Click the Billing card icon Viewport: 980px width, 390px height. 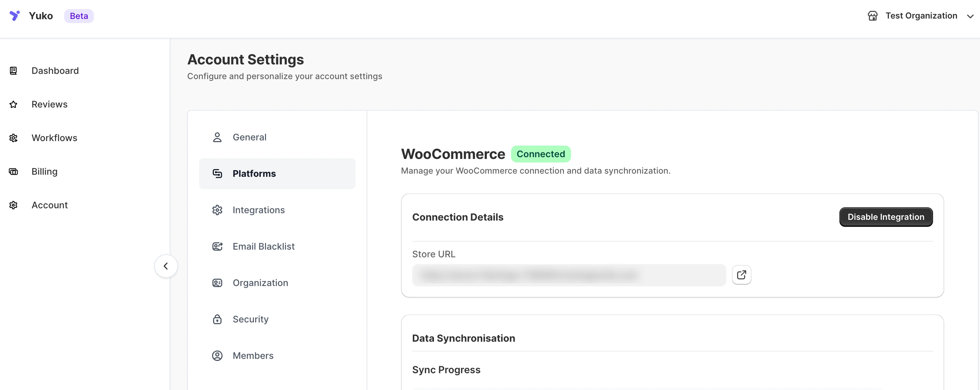(13, 172)
